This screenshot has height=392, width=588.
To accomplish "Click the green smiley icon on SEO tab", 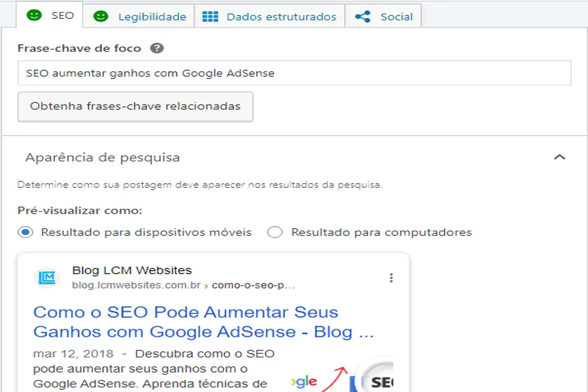I will pyautogui.click(x=34, y=15).
